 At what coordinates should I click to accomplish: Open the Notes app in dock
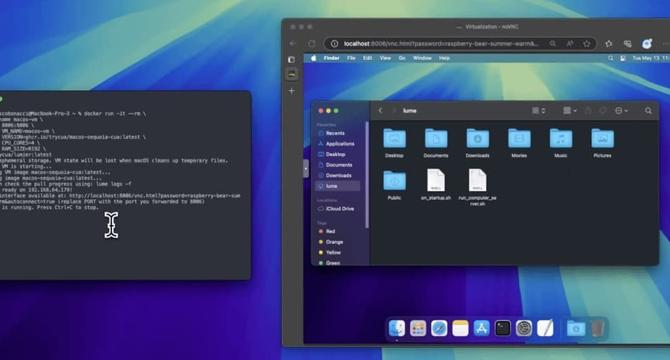coord(460,328)
